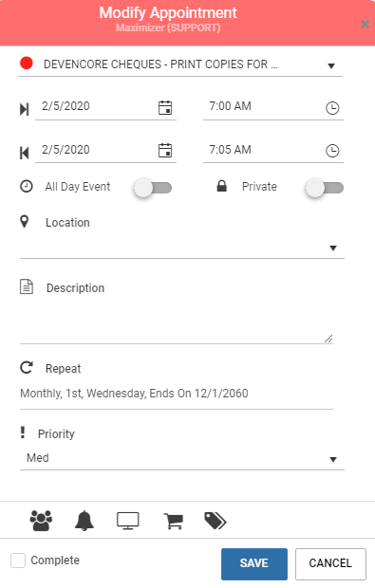The image size is (375, 588).
Task: Open the Priority Med dropdown
Action: coord(182,458)
